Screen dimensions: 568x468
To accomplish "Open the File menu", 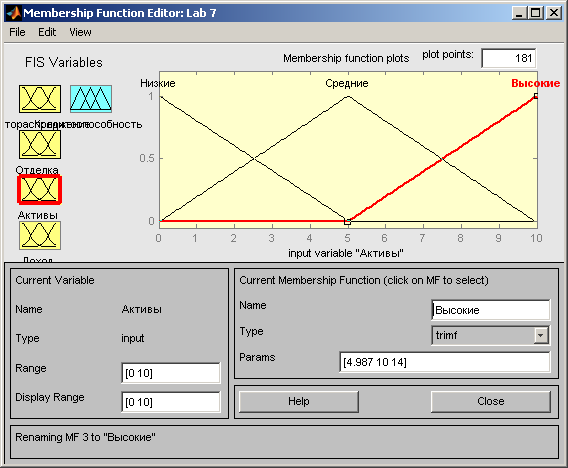I will click(17, 32).
